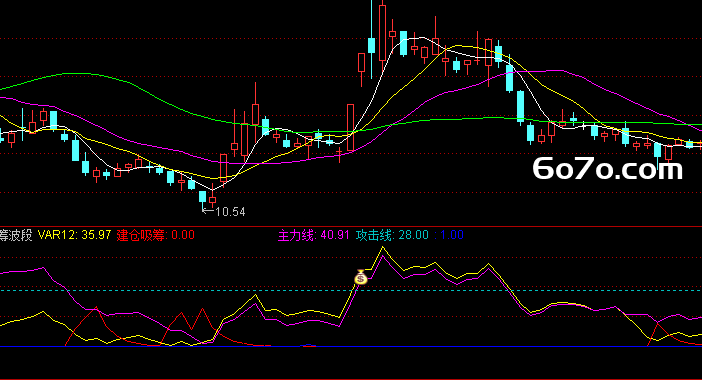Screen dimensions: 702x380
Task: Select the 主力线: 40.91 indicator label
Action: click(x=313, y=235)
